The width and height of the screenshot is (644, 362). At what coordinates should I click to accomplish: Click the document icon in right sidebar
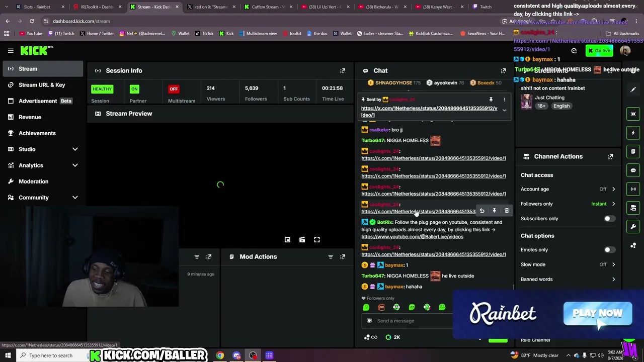tap(633, 151)
